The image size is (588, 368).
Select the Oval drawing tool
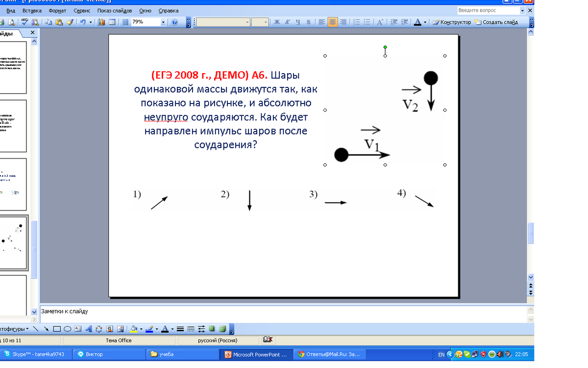pyautogui.click(x=67, y=329)
